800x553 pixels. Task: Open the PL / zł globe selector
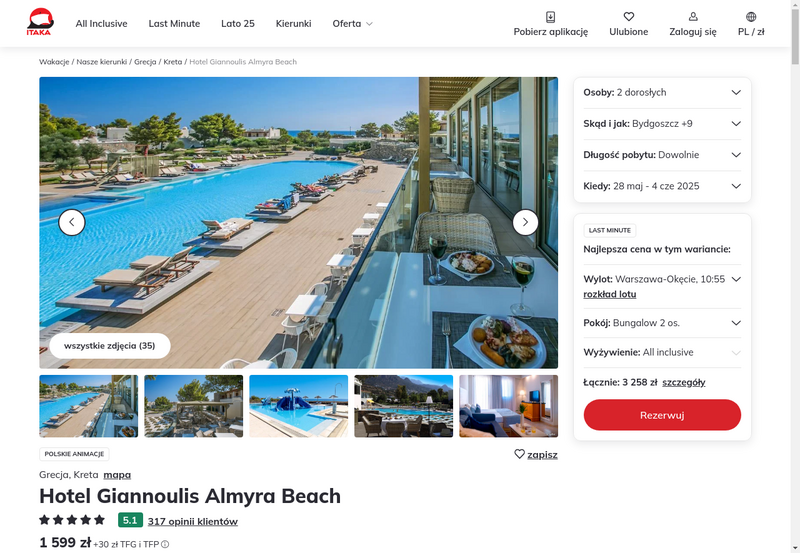click(751, 17)
